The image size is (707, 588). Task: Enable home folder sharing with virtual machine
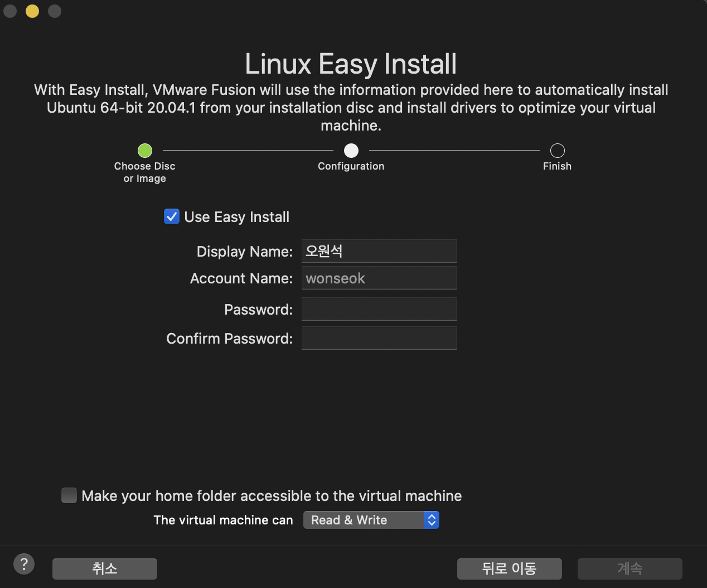(69, 495)
